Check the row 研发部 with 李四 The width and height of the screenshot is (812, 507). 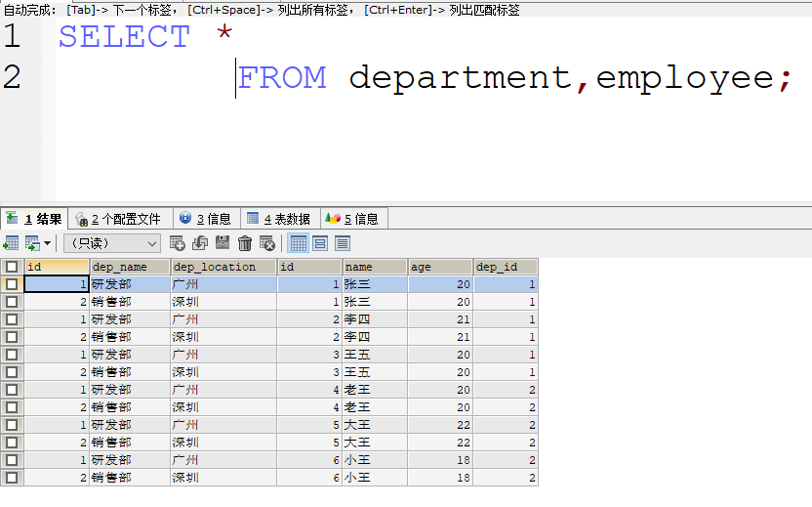pyautogui.click(x=12, y=319)
